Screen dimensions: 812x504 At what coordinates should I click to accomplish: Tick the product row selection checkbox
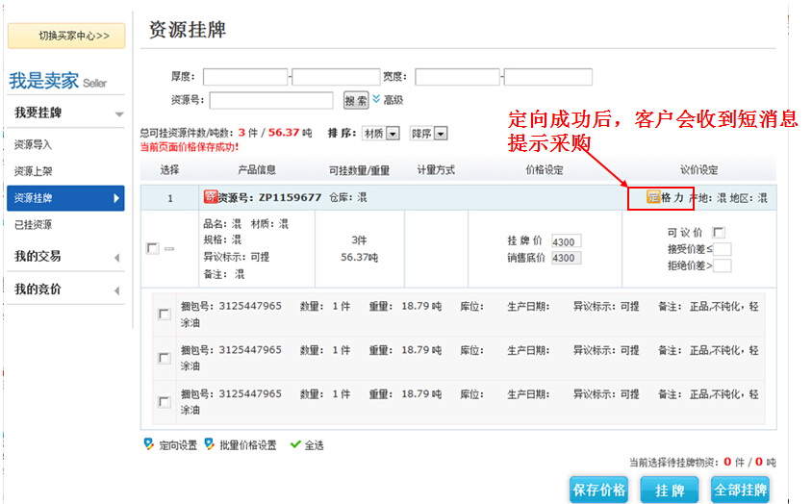(152, 248)
